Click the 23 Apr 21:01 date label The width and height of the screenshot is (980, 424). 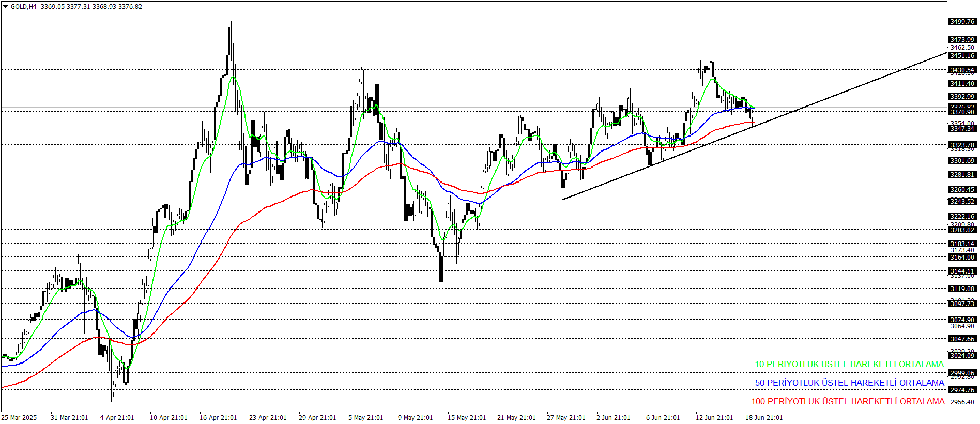[x=268, y=417]
